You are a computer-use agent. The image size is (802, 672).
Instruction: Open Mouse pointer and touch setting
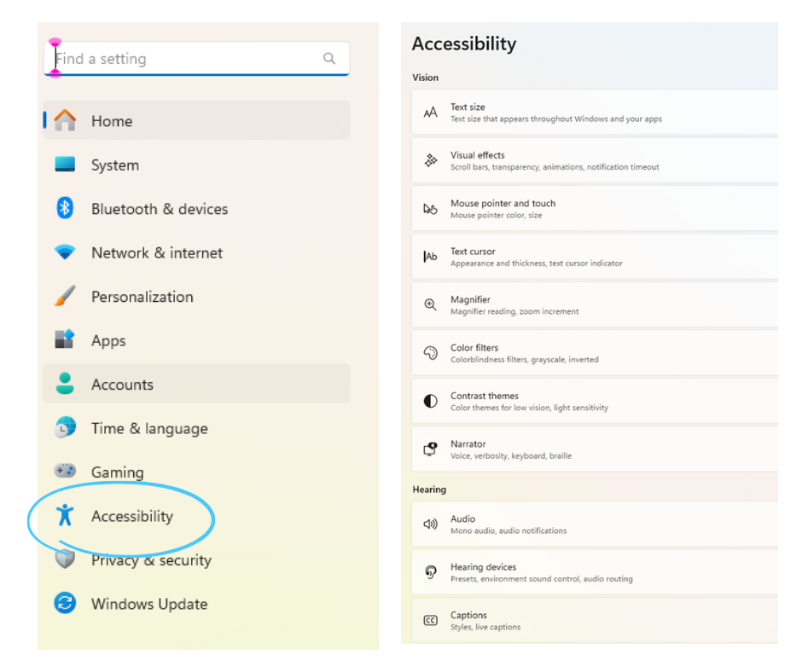point(595,209)
